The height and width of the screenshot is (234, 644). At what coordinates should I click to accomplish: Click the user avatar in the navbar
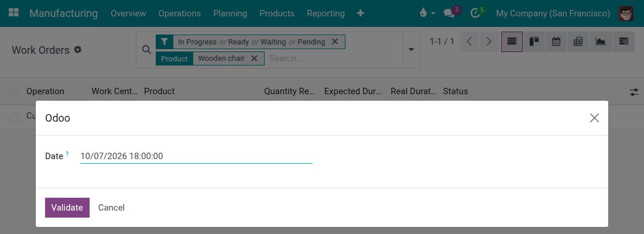pyautogui.click(x=625, y=13)
